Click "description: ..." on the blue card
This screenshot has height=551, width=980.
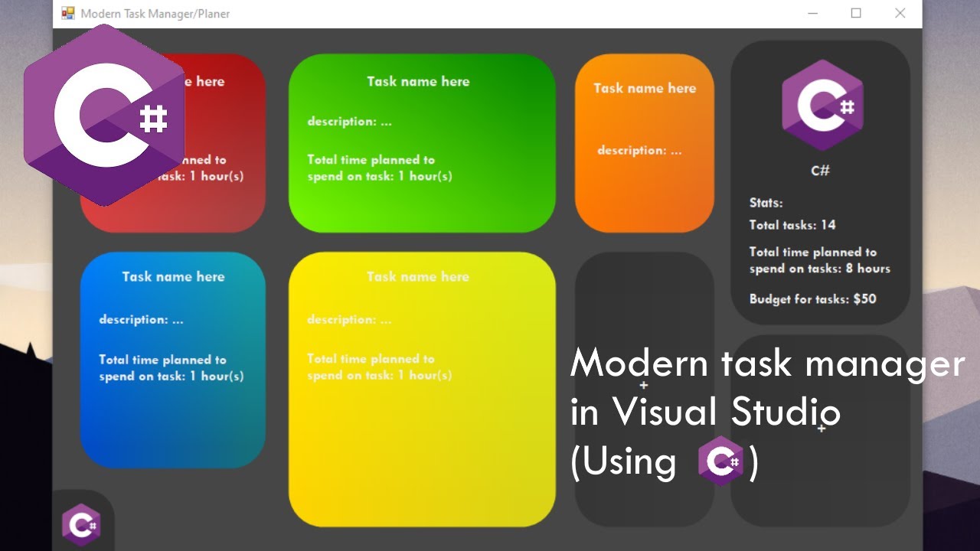pos(141,319)
